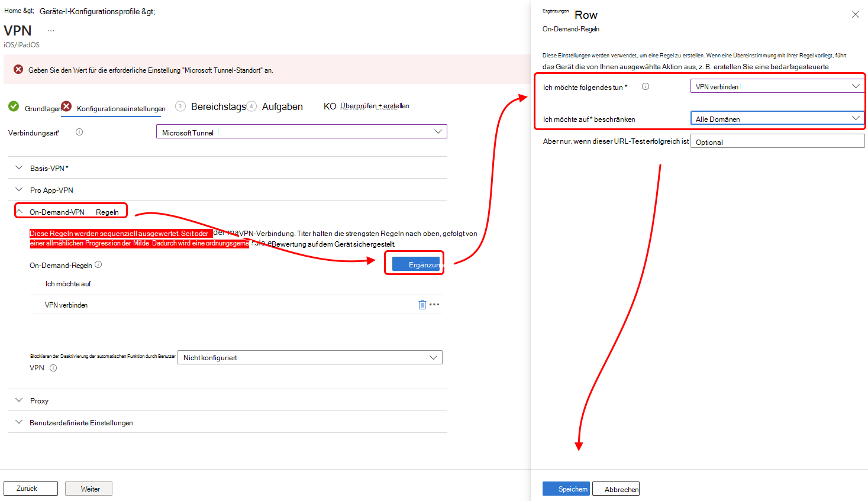The height and width of the screenshot is (501, 868).
Task: Click the Microsoft Tunnel-Standort error message text
Action: (151, 70)
